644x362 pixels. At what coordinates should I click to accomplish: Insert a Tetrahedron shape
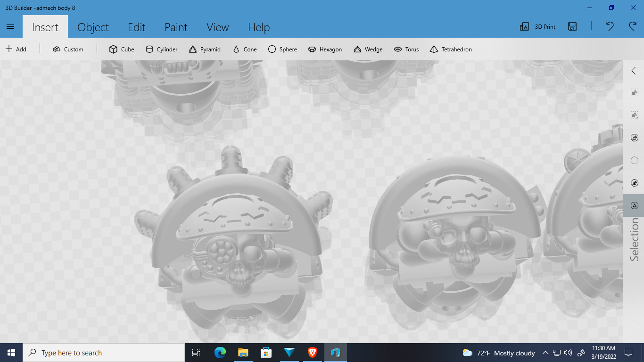(451, 49)
